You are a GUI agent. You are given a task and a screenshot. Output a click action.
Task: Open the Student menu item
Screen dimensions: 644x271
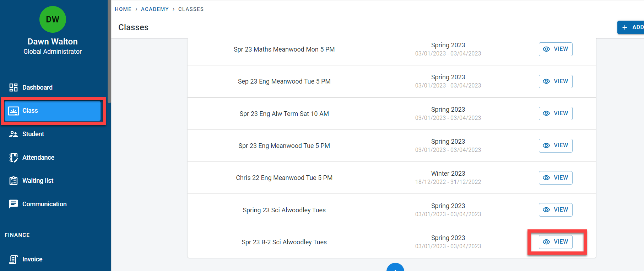pos(33,134)
